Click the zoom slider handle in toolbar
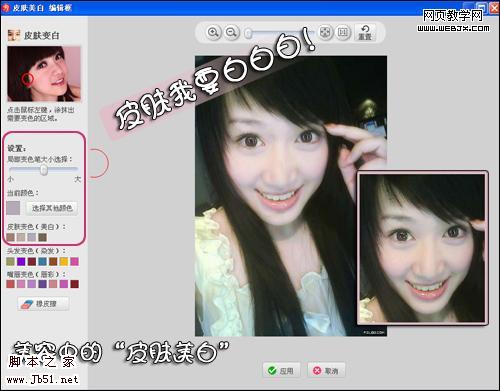The width and height of the screenshot is (500, 391). click(x=248, y=34)
